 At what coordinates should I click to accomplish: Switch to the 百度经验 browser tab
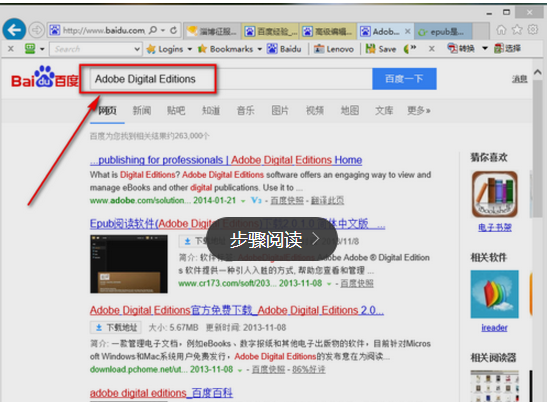coord(270,32)
